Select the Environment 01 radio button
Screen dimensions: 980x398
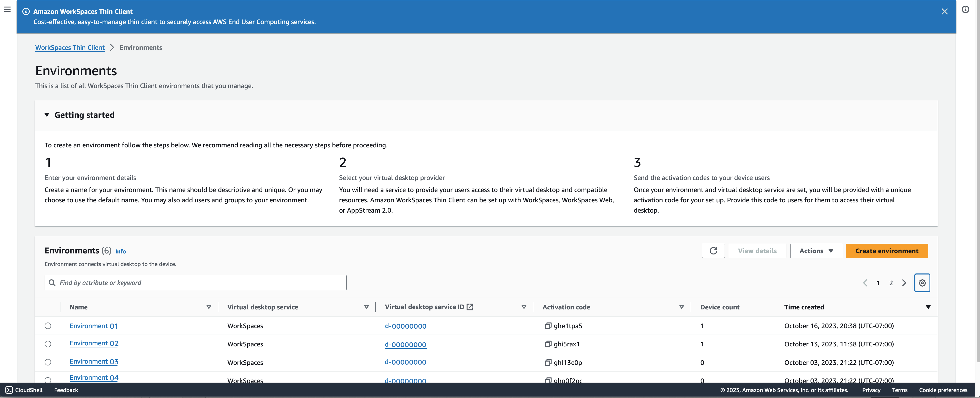click(x=48, y=326)
